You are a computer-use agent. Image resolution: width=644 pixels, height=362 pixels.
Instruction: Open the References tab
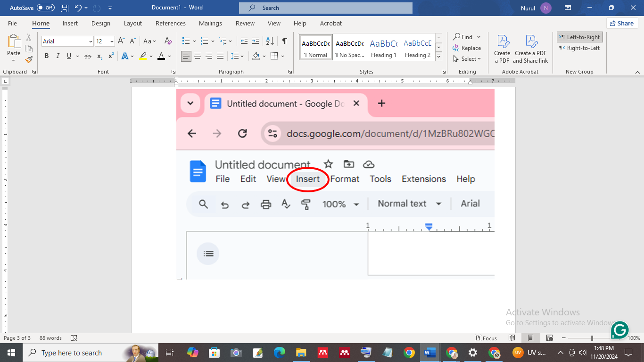coord(171,23)
